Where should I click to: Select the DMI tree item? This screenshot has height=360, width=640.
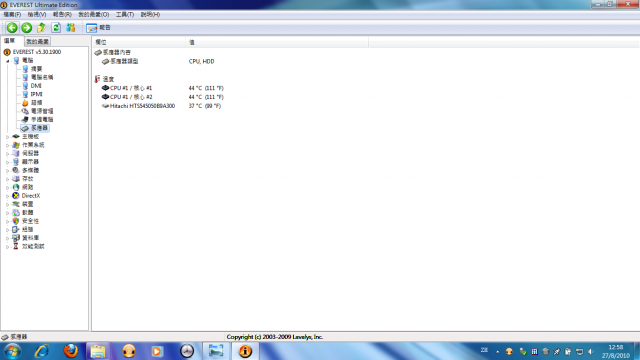coord(36,86)
